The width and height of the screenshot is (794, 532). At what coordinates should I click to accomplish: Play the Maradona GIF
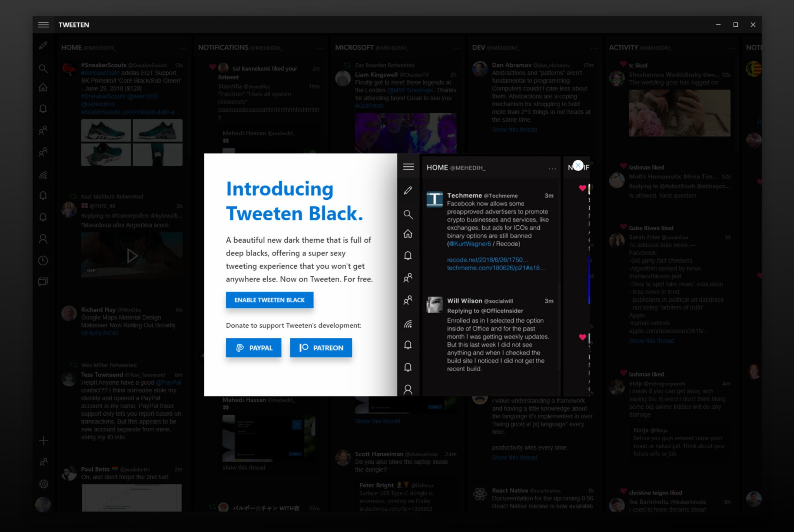click(x=132, y=256)
